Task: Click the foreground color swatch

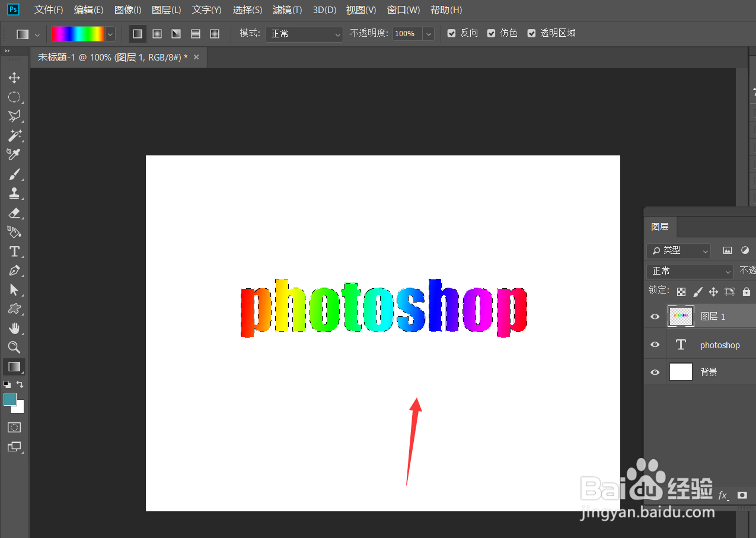Action: (10, 400)
